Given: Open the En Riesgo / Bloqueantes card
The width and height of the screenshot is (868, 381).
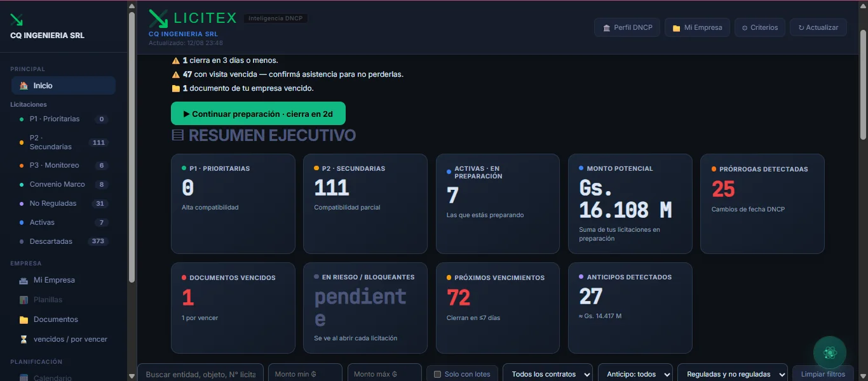Looking at the screenshot, I should (x=365, y=308).
